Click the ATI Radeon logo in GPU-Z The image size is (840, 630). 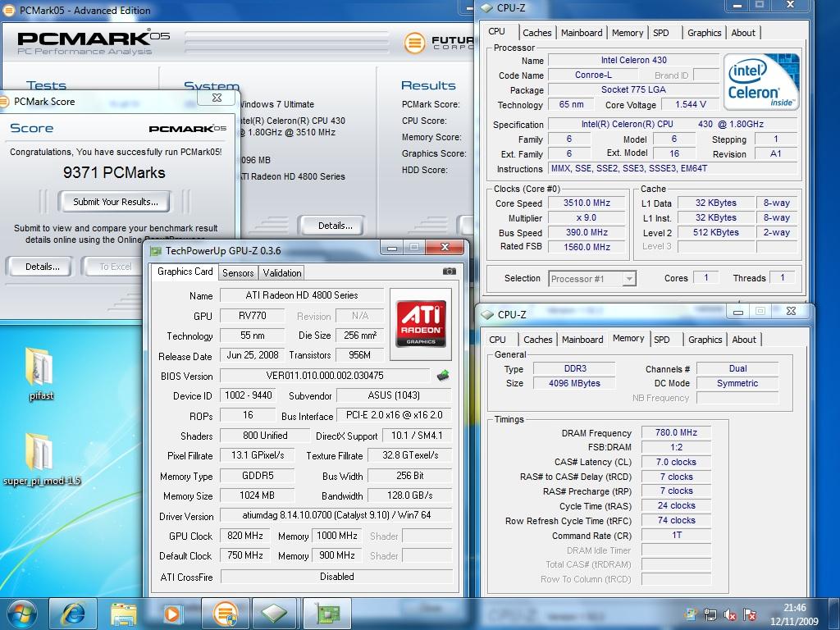(x=421, y=324)
